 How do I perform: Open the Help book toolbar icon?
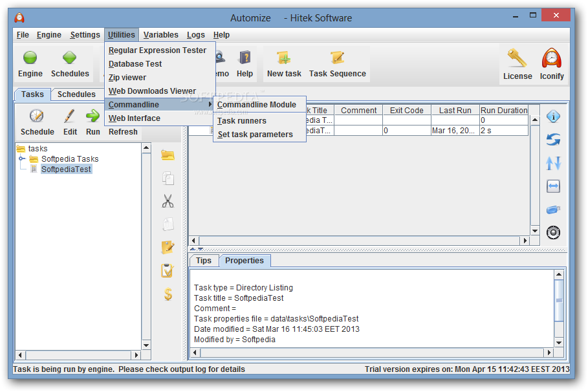coord(245,58)
